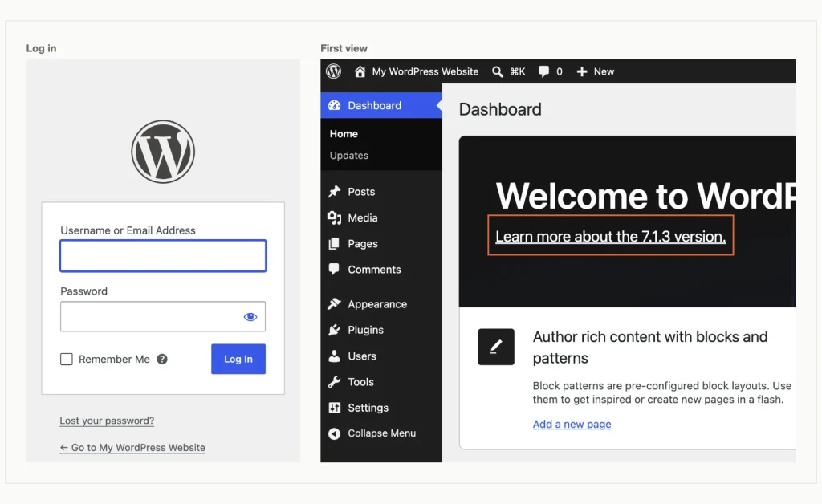Screen dimensions: 822x504
Task: Click the large WordPress logo on login page
Action: coord(163,152)
